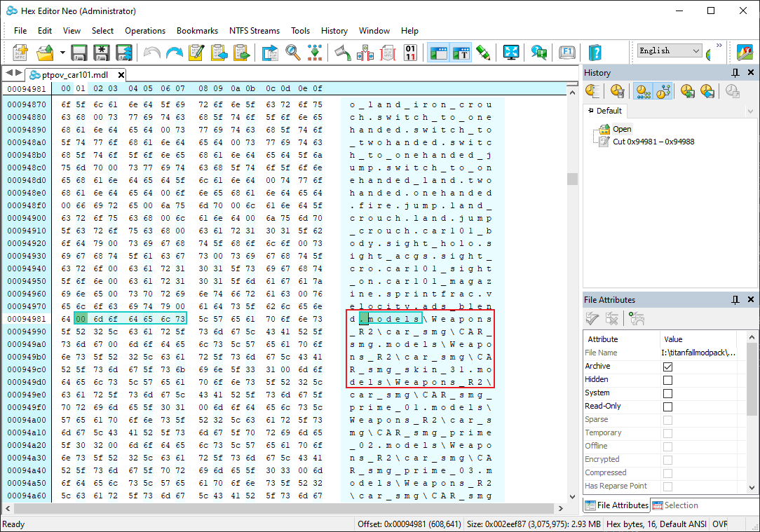Toggle the history branch tree view button
The image size is (760, 532).
(663, 91)
